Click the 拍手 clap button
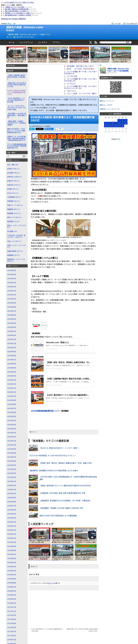This screenshot has width=138, height=644. coord(60,129)
